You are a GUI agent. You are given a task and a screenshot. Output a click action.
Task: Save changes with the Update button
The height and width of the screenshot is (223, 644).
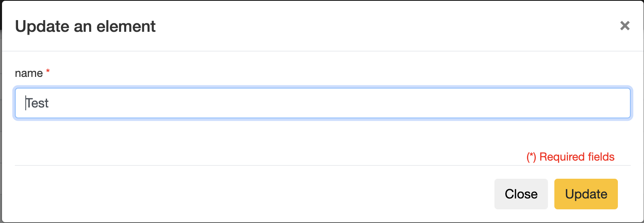pos(586,194)
